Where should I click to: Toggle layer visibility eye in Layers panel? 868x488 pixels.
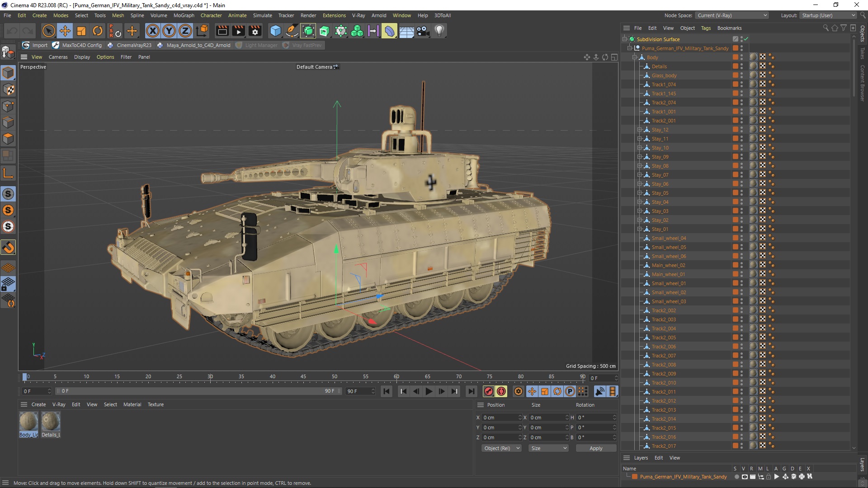click(x=744, y=476)
